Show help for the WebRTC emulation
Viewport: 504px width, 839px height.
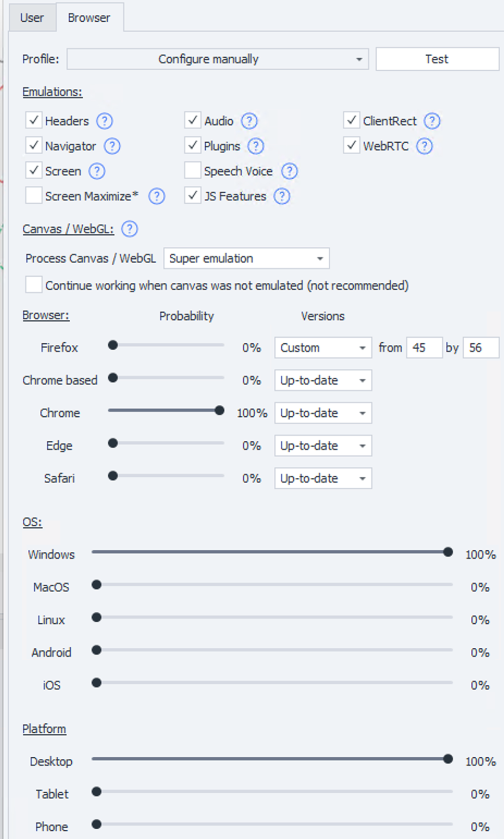point(425,146)
